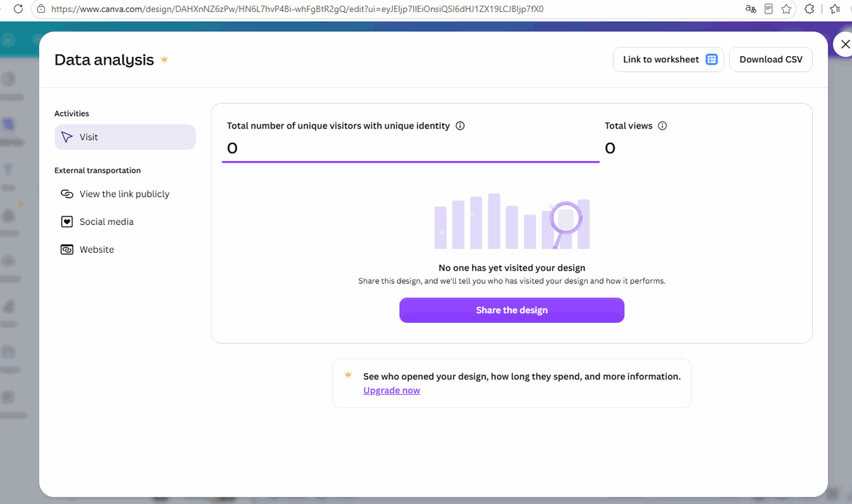
Task: Open the Website section
Action: click(125, 249)
